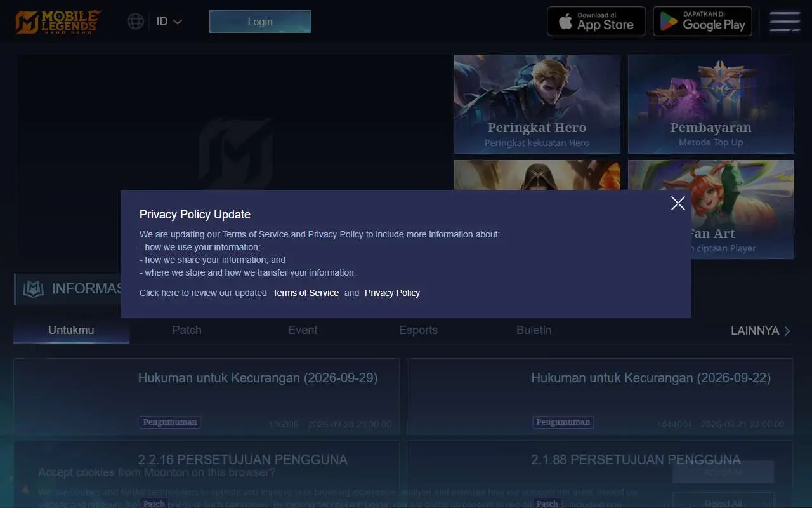This screenshot has height=508, width=812.
Task: Click the INFORMASI section book icon
Action: 33,289
